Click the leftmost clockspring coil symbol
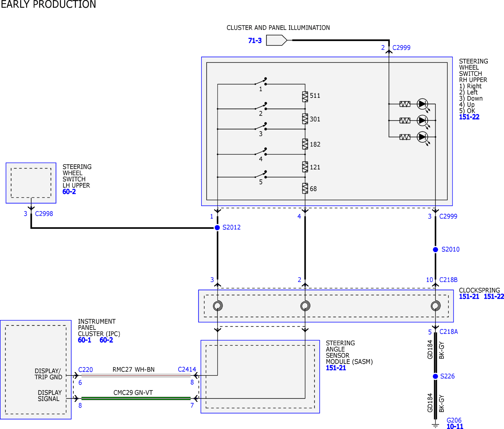Screen dimensions: 504x429 click(x=218, y=306)
